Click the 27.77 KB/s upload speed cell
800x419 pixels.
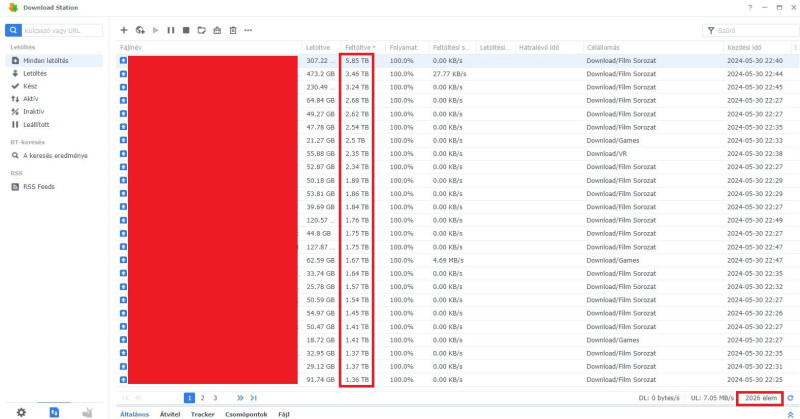(449, 73)
